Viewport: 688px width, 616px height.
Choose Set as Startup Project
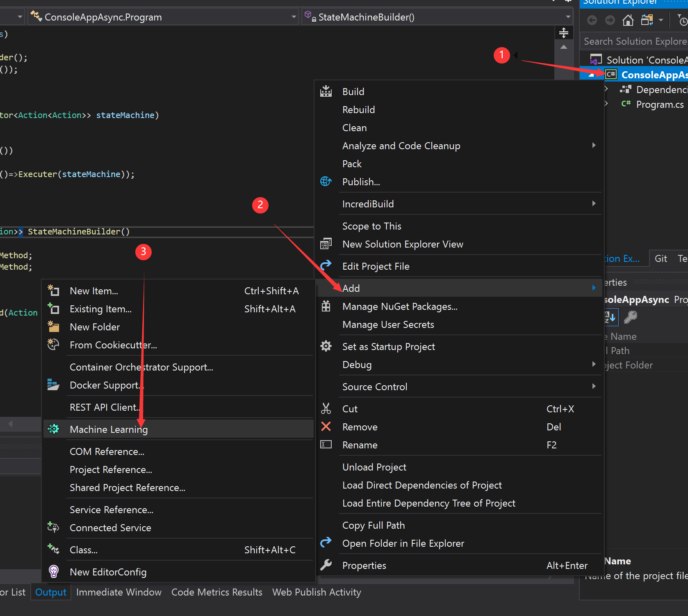[388, 347]
